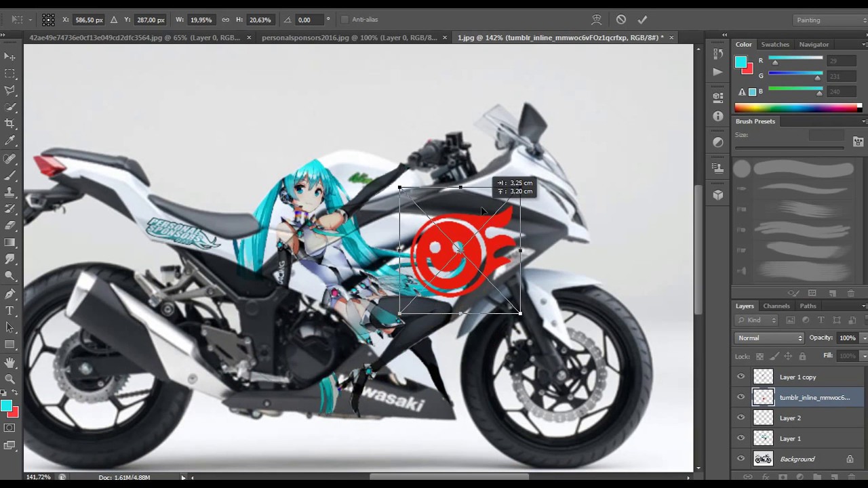Hide Layer 1 visibility eye

(x=741, y=438)
